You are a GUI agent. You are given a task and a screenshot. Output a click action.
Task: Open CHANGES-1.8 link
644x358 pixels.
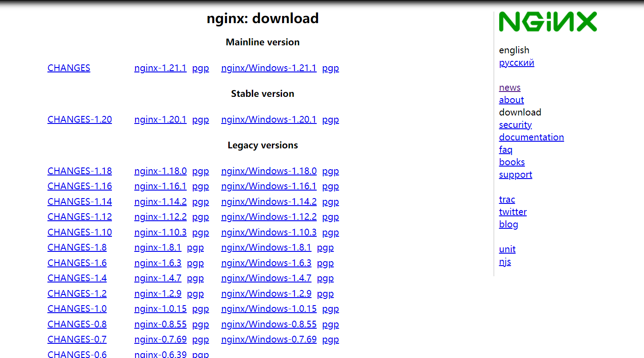pos(77,247)
